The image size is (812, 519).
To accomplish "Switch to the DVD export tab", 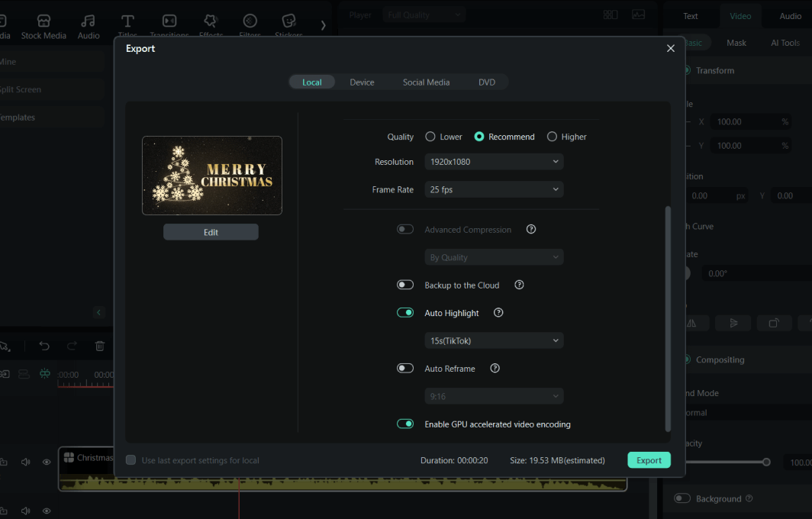I will pos(486,82).
